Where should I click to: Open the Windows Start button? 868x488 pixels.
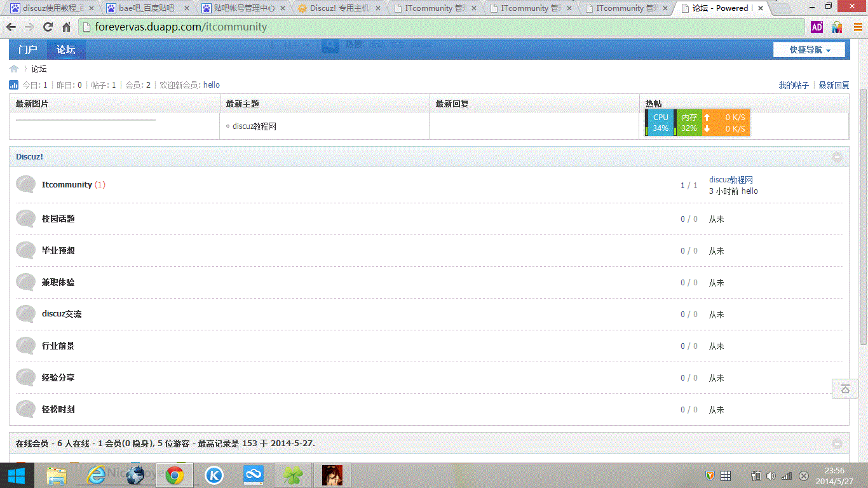point(16,475)
